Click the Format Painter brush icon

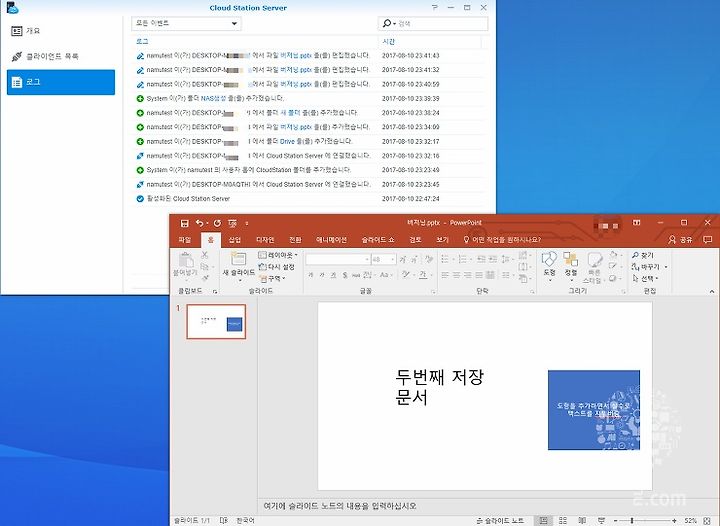pos(205,278)
